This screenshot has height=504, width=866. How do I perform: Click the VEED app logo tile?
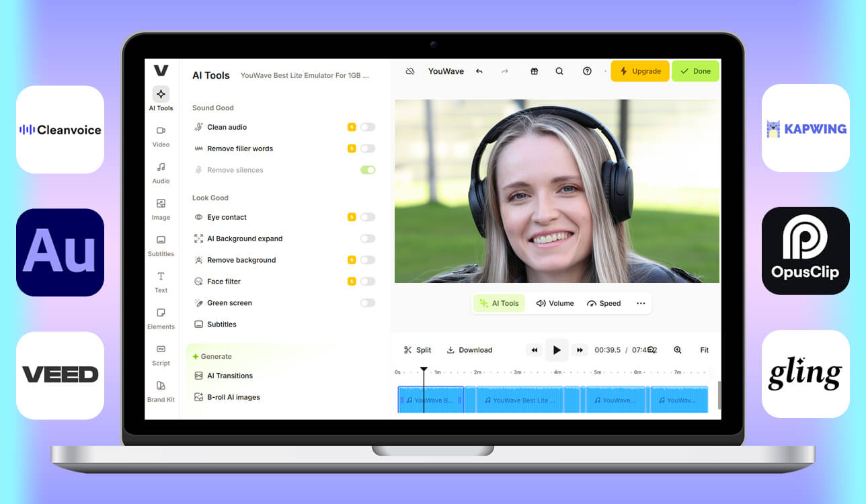click(60, 375)
